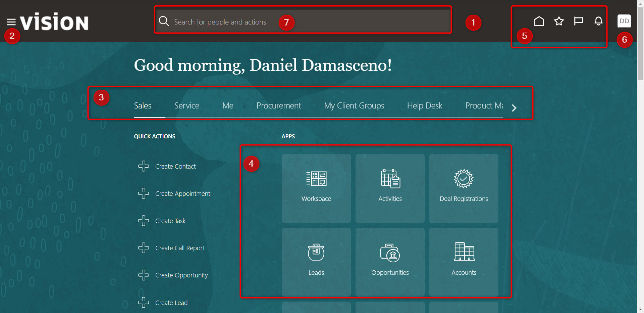Launch the Activities app
Image resolution: width=644 pixels, height=313 pixels.
point(390,188)
